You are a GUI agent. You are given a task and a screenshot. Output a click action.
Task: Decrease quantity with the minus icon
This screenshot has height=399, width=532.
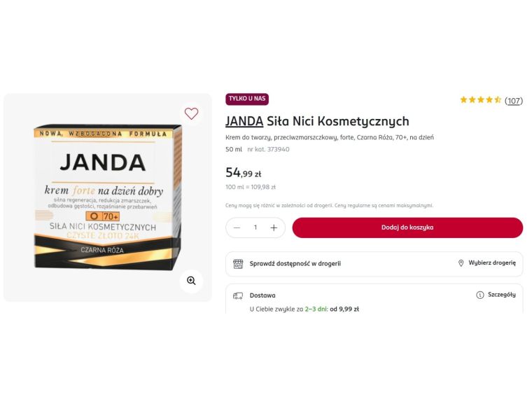[237, 227]
